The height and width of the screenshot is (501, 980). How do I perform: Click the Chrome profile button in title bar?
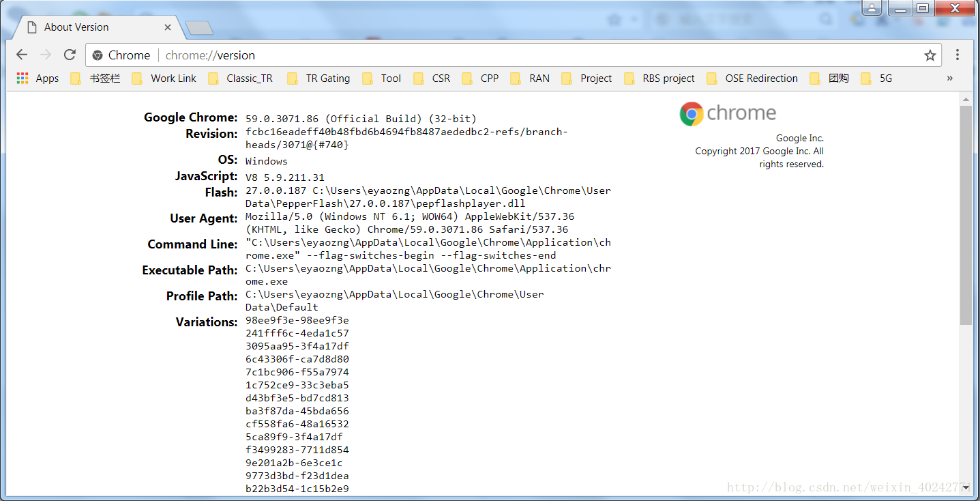coord(872,8)
